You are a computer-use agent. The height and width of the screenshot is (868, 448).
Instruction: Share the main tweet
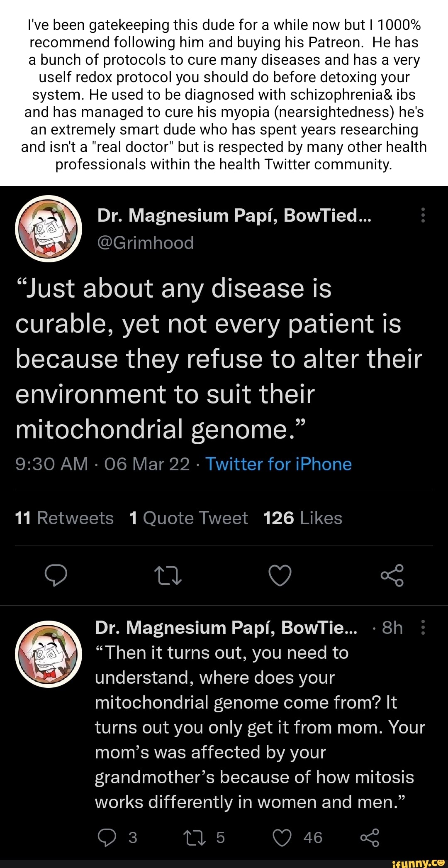392,575
